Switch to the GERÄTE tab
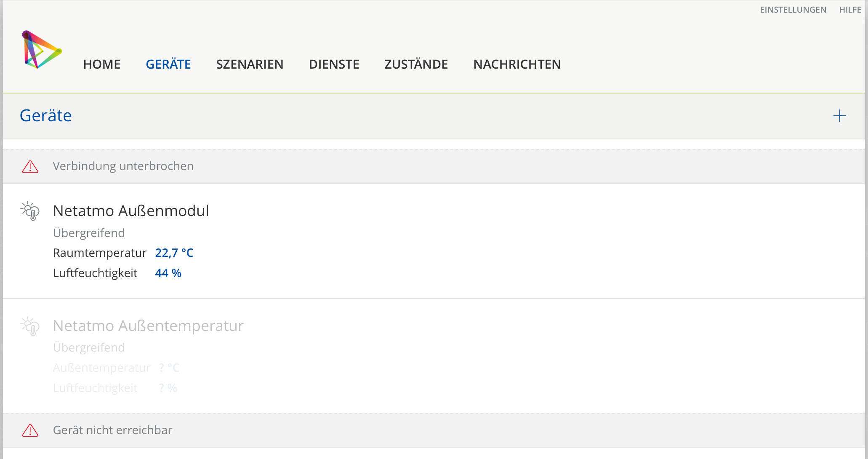 click(x=168, y=64)
